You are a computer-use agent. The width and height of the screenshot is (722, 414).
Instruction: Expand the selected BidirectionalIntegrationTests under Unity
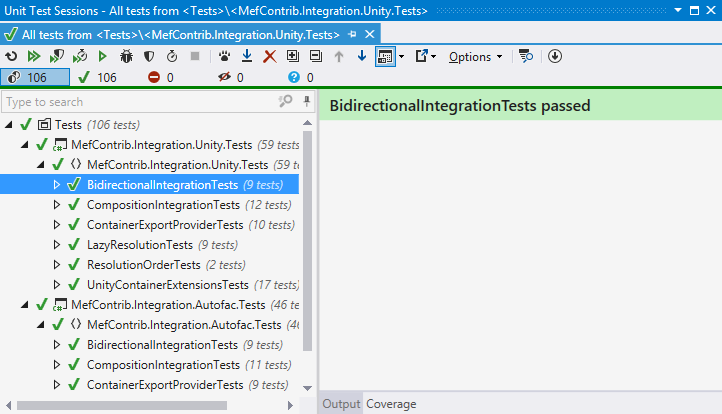point(57,185)
